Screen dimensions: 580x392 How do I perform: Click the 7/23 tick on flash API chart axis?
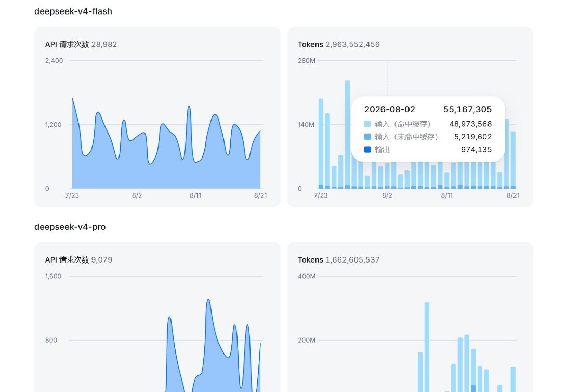pyautogui.click(x=72, y=195)
